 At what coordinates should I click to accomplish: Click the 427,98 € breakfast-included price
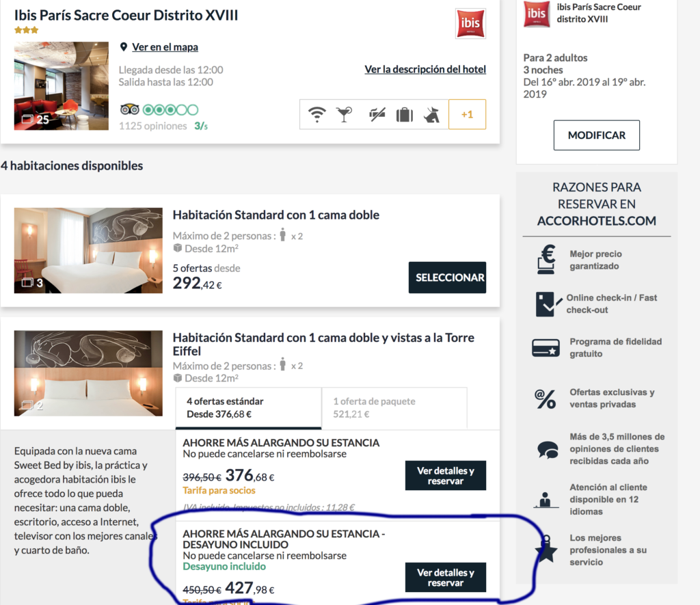coord(250,588)
